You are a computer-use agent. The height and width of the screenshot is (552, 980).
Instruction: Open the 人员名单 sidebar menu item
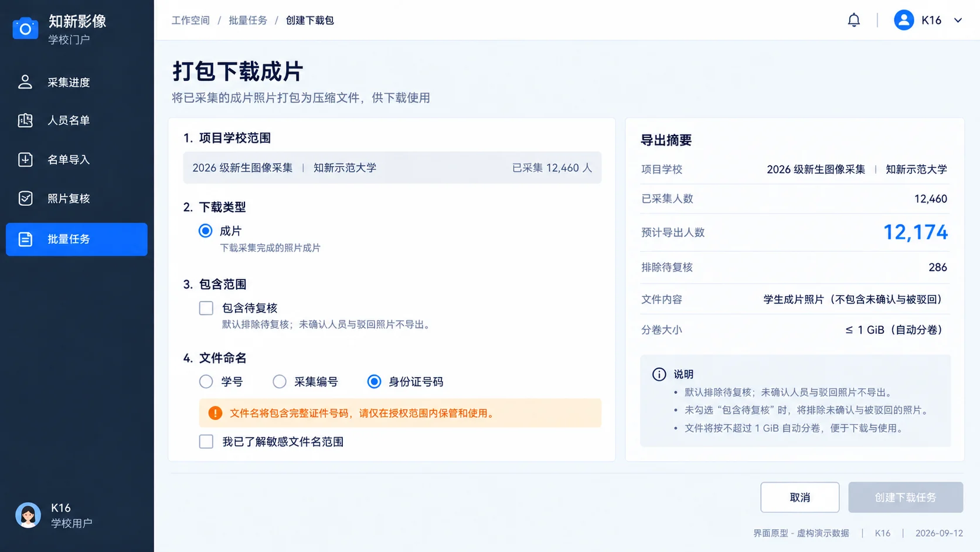(76, 120)
